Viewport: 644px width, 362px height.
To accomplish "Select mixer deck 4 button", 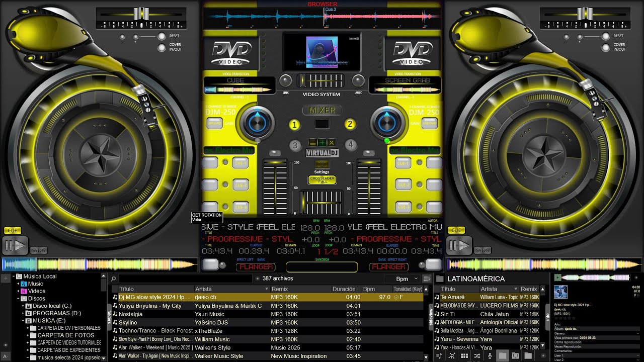I will click(x=350, y=146).
